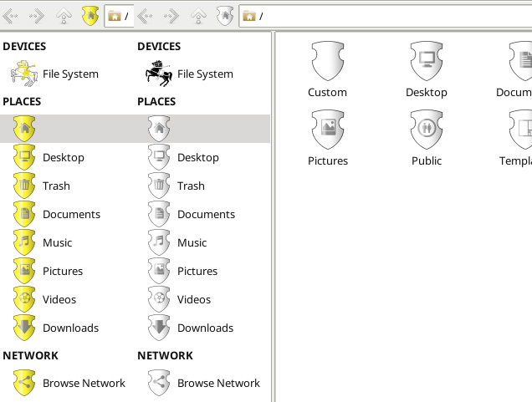Open Desktop with gray shield sidebar icon

pyautogui.click(x=183, y=157)
